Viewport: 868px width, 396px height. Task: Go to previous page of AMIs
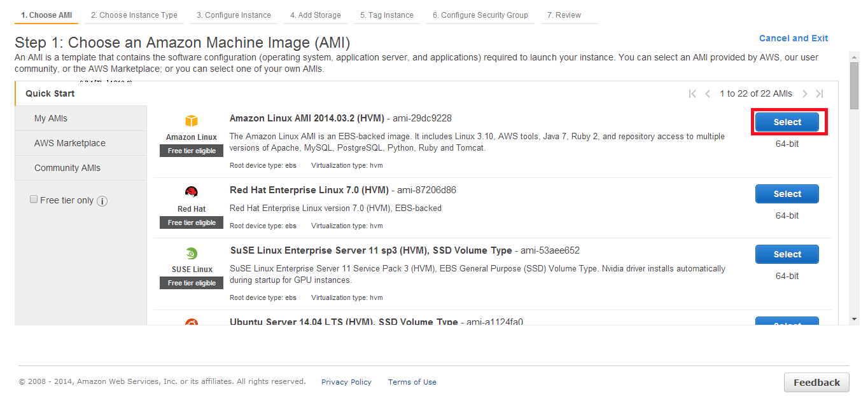pos(708,94)
